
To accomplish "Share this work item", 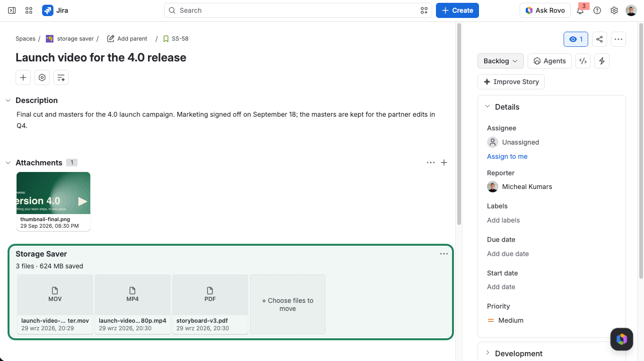I will (x=600, y=39).
